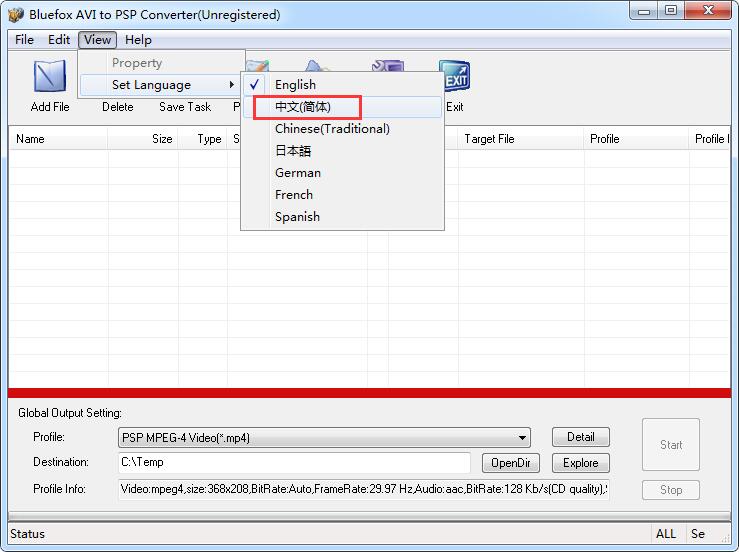Switch language to Spanish
Viewport: 739px width, 552px height.
point(343,217)
